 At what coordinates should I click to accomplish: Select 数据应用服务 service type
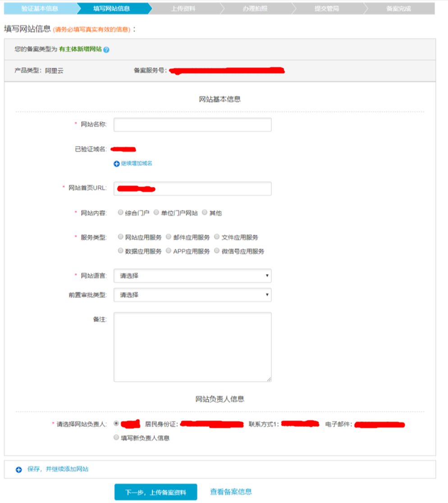[x=121, y=251]
